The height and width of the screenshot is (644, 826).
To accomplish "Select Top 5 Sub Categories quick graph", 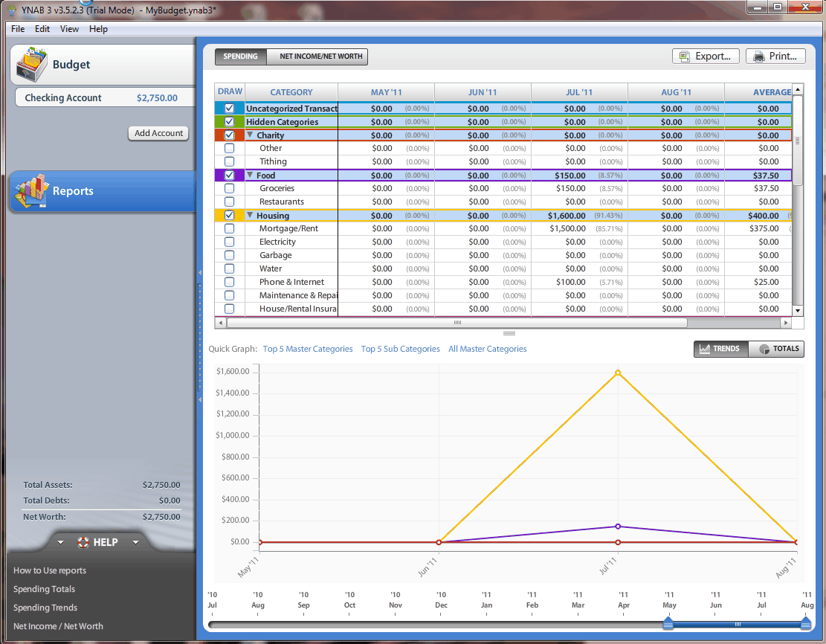I will pos(400,349).
